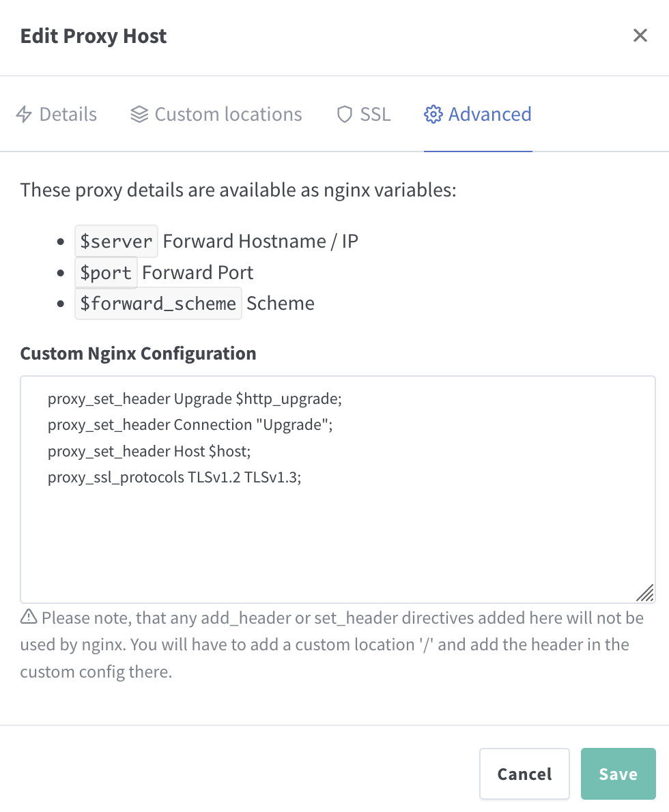Click the 'proxy_set_header Host $host;' line

coord(150,451)
